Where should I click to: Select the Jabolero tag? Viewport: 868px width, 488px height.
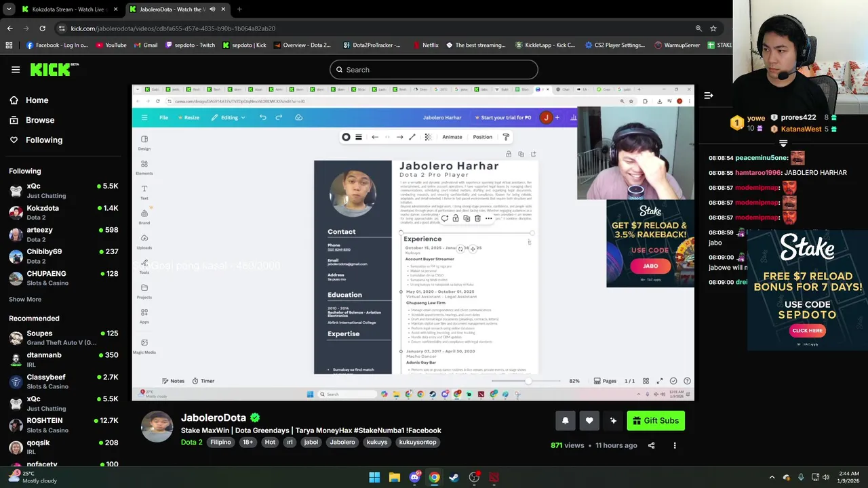(342, 442)
